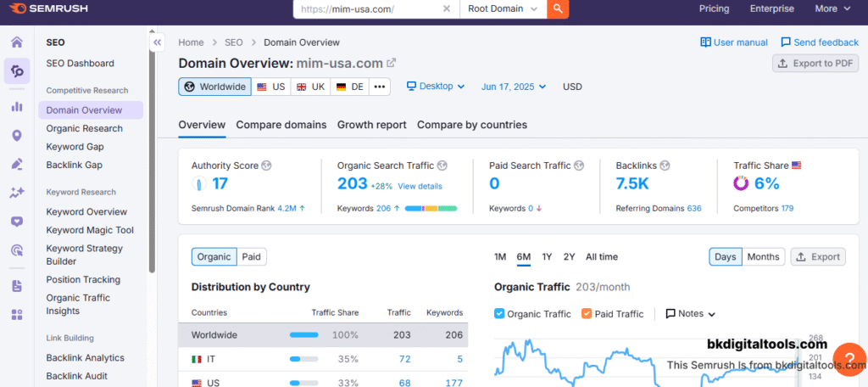Image resolution: width=868 pixels, height=387 pixels.
Task: Click the keywords position distribution color bar
Action: coord(431,209)
